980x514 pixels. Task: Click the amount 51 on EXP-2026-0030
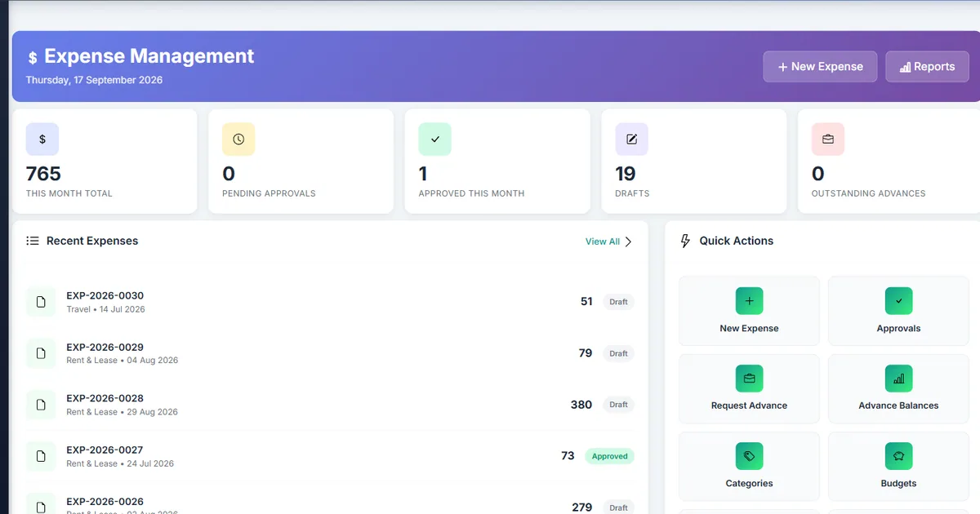tap(586, 302)
